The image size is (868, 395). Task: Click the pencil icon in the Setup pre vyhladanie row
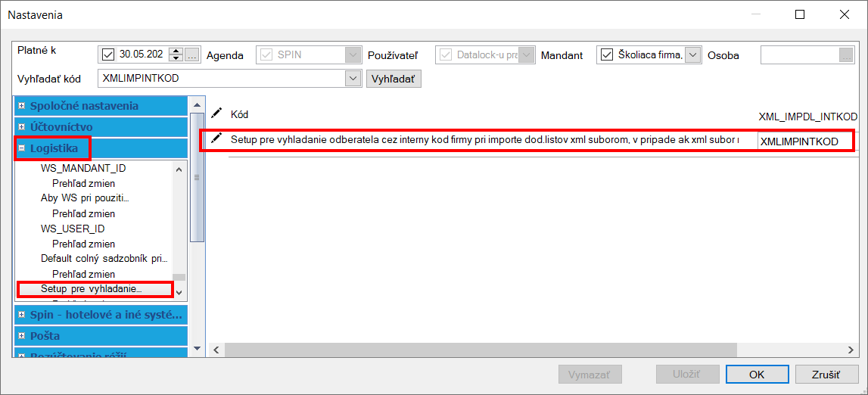216,138
